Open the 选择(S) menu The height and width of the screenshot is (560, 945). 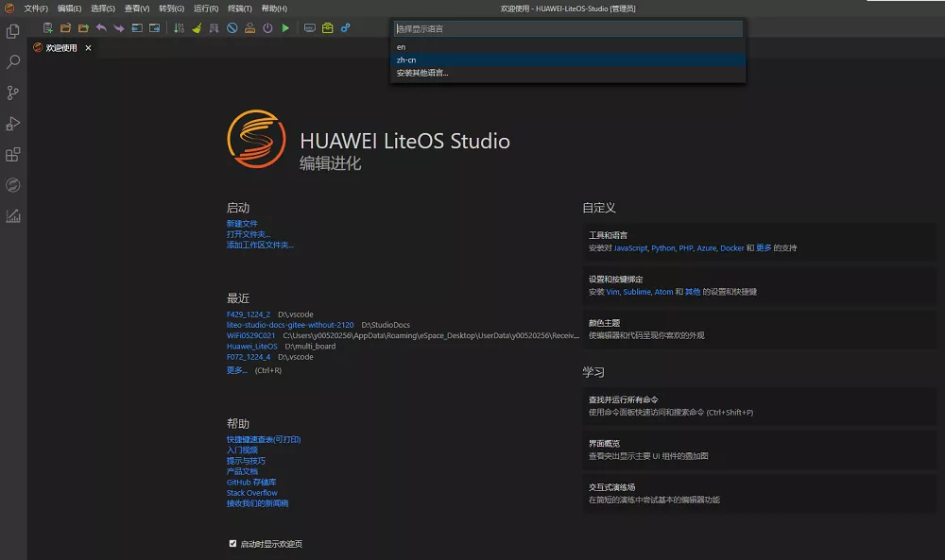(x=102, y=8)
